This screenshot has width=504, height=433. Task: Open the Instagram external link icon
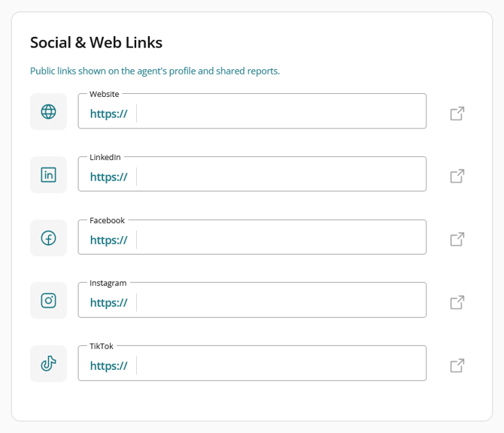(457, 302)
